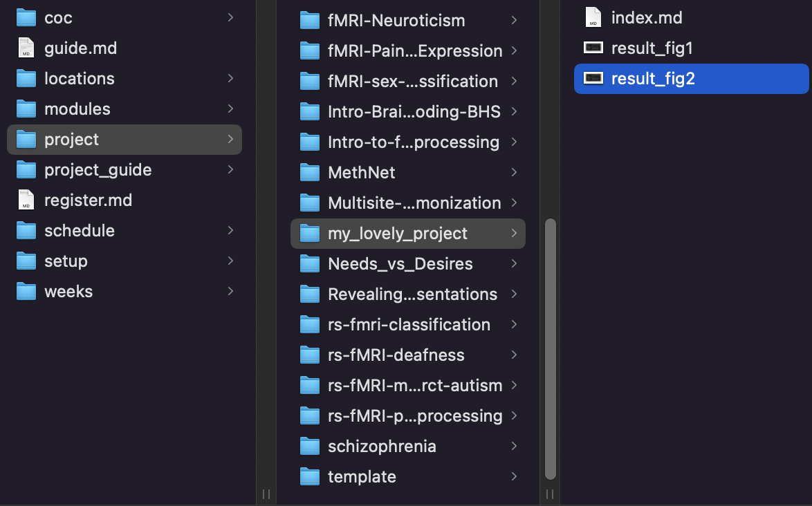Expand the locations folder chevron
This screenshot has height=506, width=812.
[230, 79]
